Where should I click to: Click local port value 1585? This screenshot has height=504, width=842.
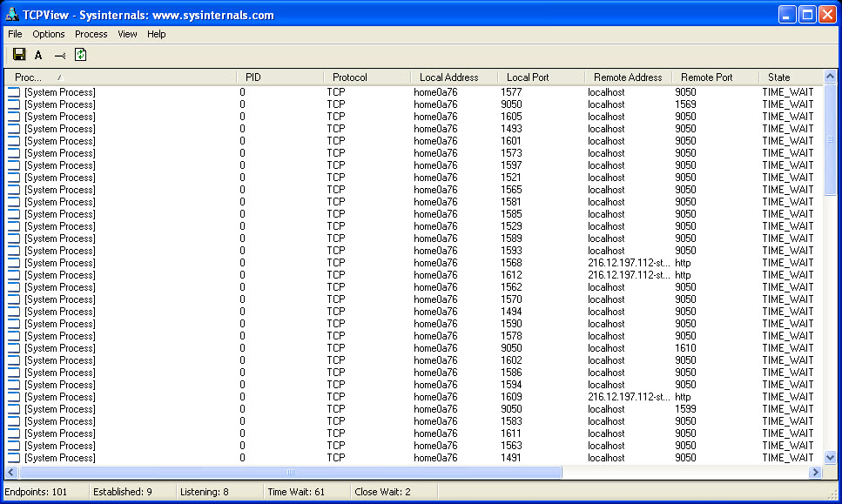511,214
